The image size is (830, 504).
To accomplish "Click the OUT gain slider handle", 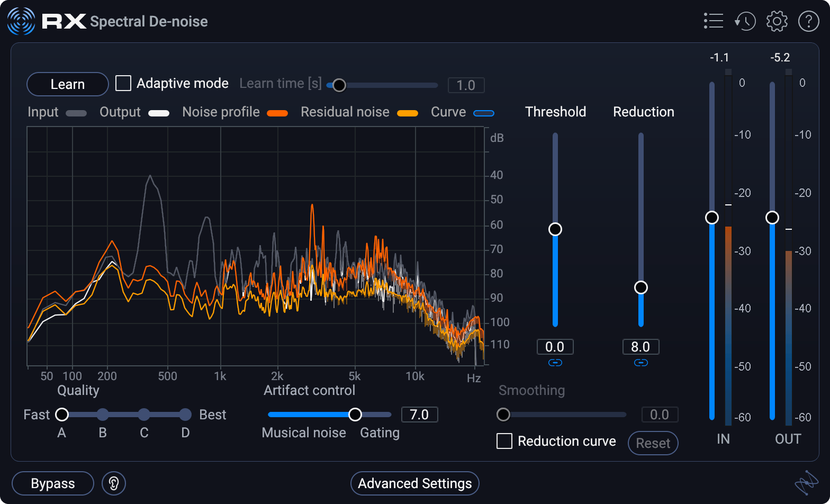I will tap(772, 218).
